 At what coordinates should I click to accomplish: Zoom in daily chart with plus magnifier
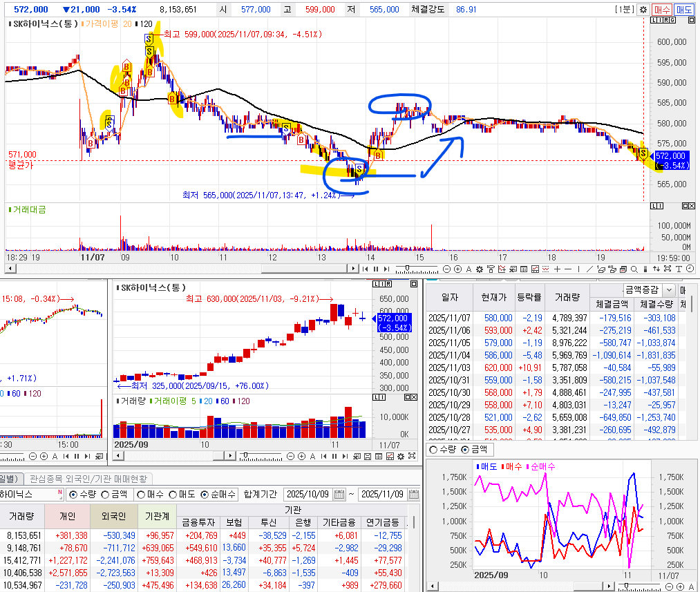pos(301,456)
